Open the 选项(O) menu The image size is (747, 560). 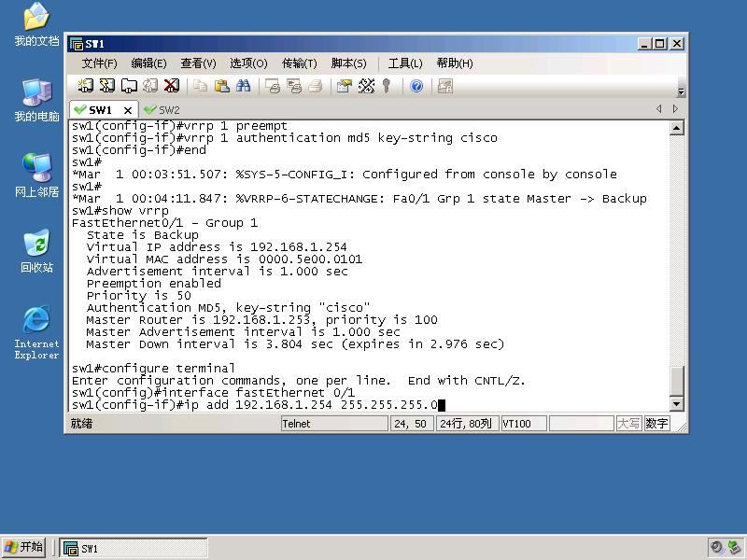coord(248,63)
